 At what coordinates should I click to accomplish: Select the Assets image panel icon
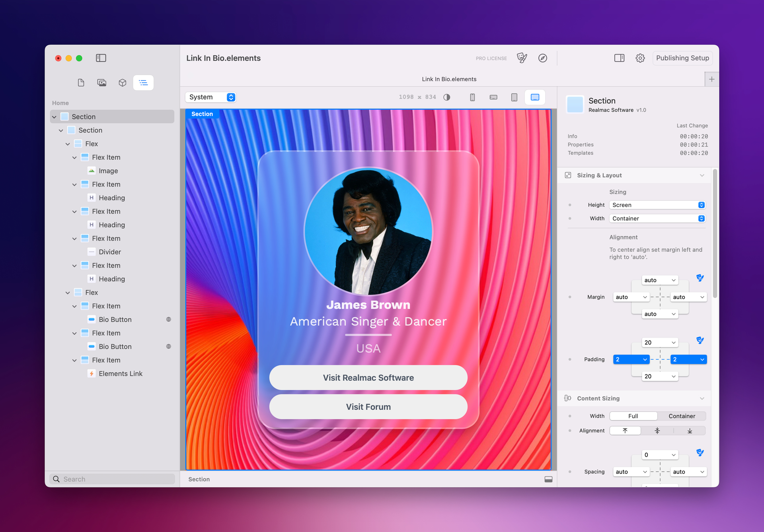pos(102,83)
